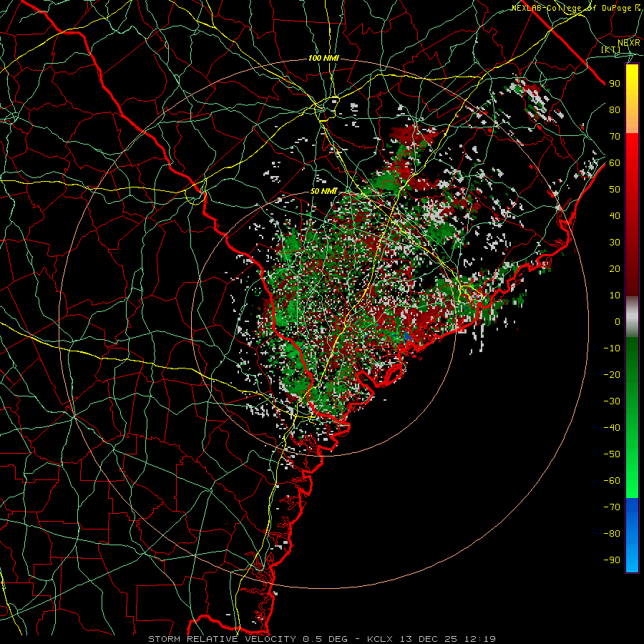
Task: Click the 50 value on velocity scale
Action: coord(615,190)
